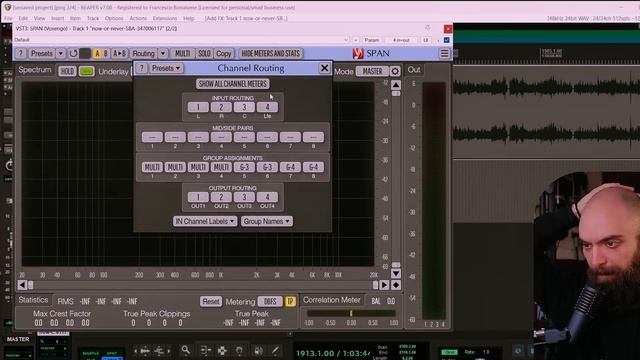Click the Copy button

coord(223,53)
